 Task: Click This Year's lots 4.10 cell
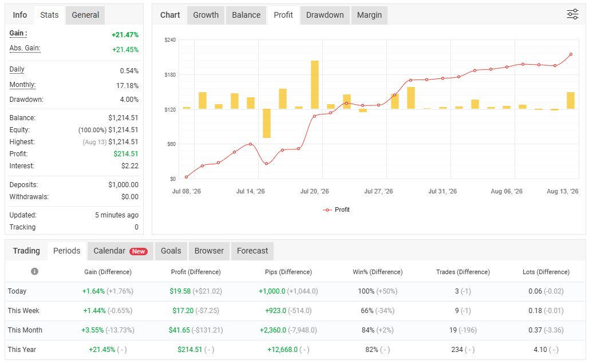coord(540,350)
